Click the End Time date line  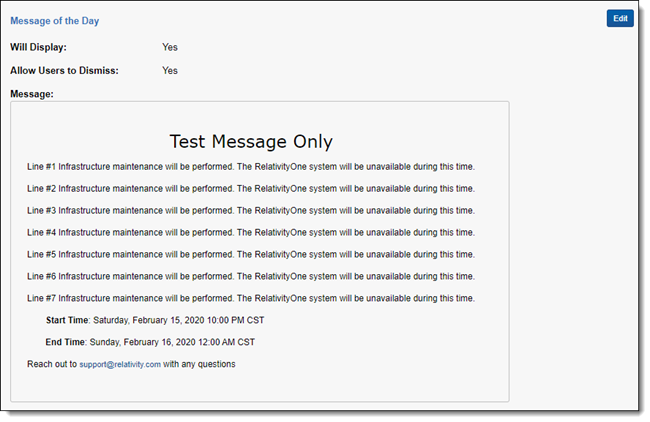pyautogui.click(x=150, y=342)
